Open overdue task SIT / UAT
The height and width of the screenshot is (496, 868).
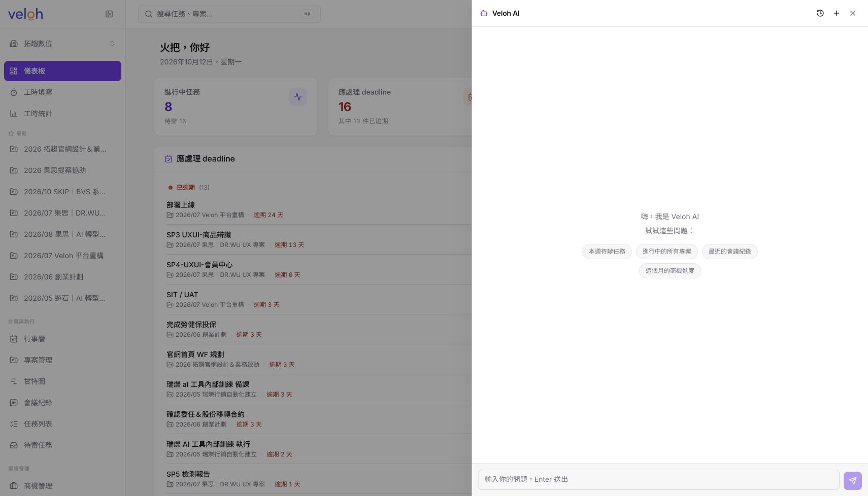point(182,295)
